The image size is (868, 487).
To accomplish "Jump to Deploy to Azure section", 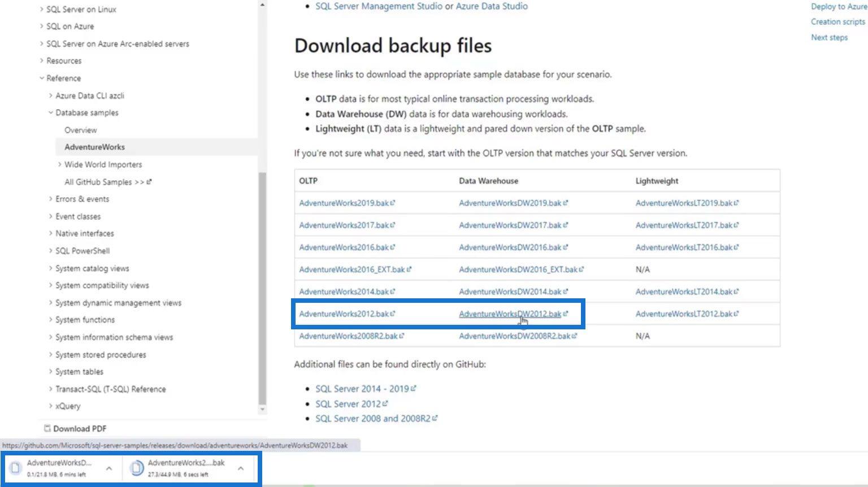I will tap(839, 6).
